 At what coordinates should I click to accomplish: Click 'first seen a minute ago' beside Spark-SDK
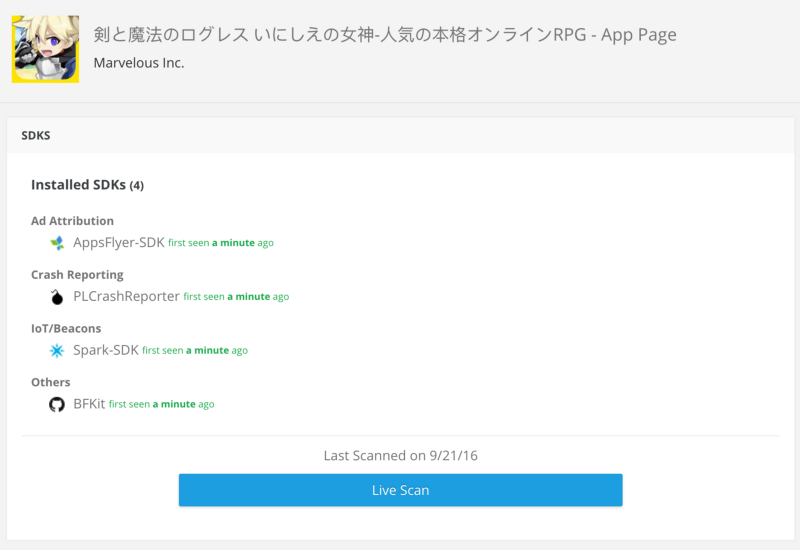[x=195, y=351]
